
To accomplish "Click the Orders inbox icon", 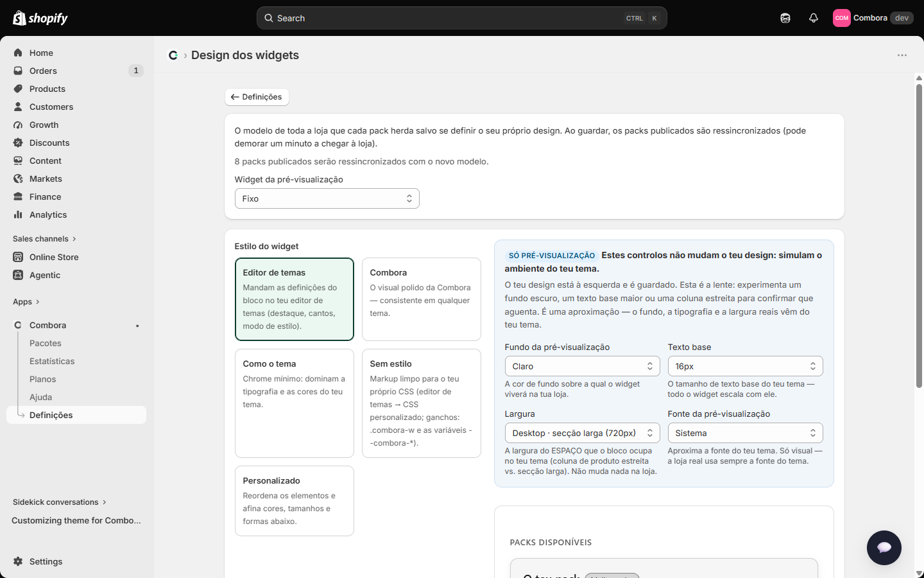I will click(18, 71).
